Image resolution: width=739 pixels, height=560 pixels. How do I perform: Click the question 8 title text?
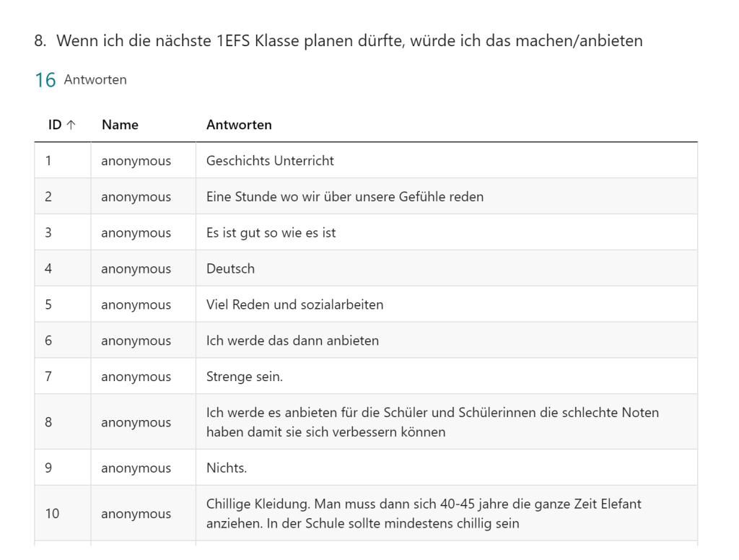pyautogui.click(x=338, y=41)
